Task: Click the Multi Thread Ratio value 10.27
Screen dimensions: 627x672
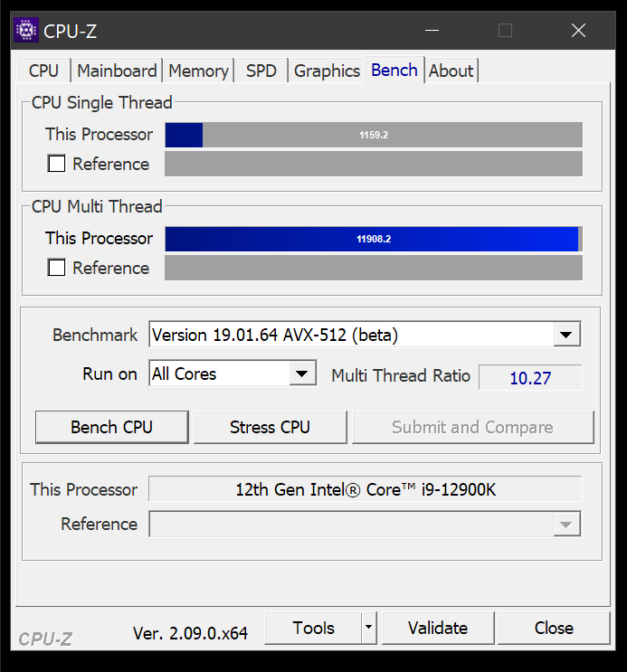Action: [x=530, y=377]
